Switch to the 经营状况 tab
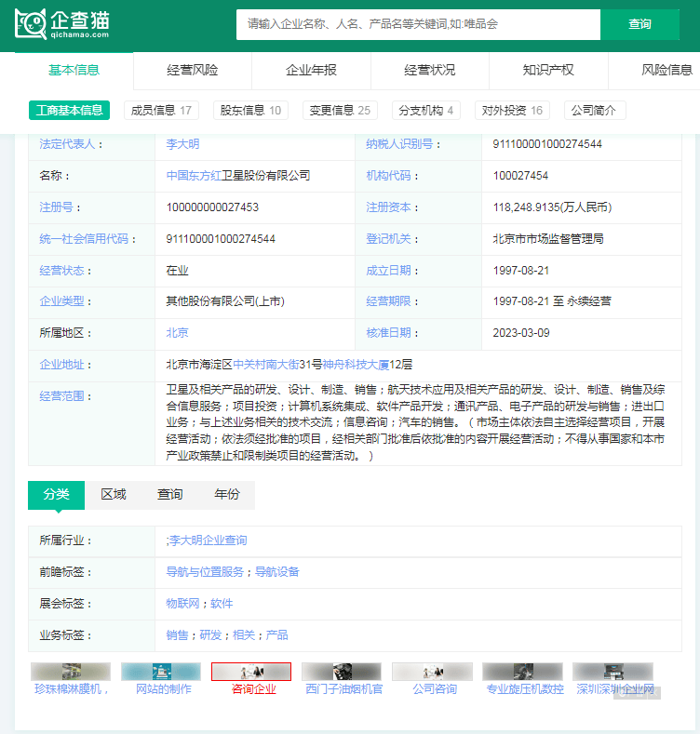The height and width of the screenshot is (734, 700). pos(430,70)
